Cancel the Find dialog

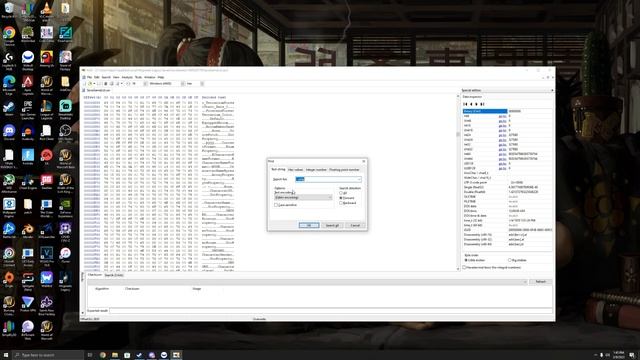pos(355,225)
